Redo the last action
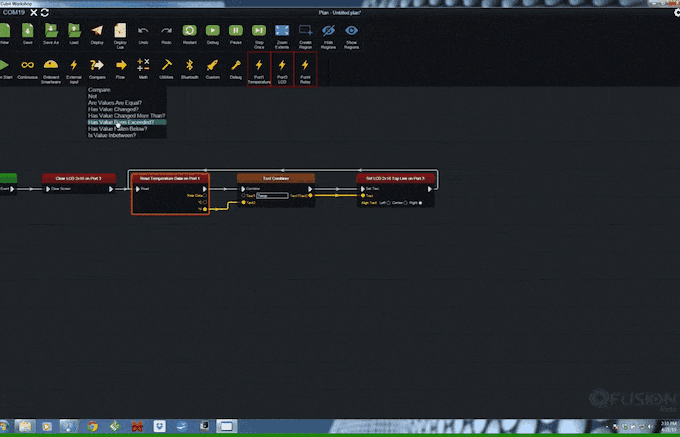This screenshot has height=437, width=680. pyautogui.click(x=167, y=30)
